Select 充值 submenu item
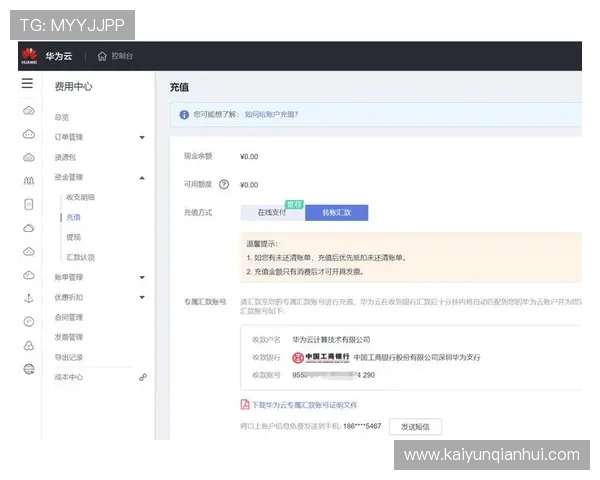Viewport: 600px width, 480px height. pos(73,217)
